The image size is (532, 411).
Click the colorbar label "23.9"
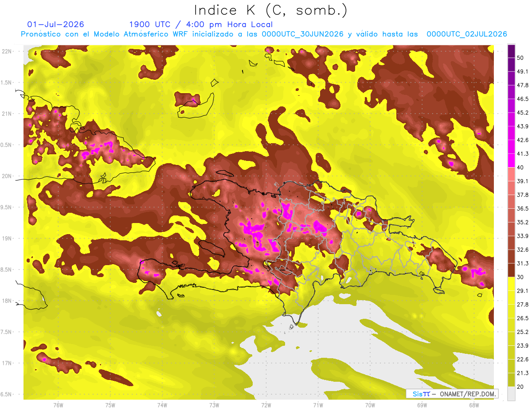tap(523, 346)
